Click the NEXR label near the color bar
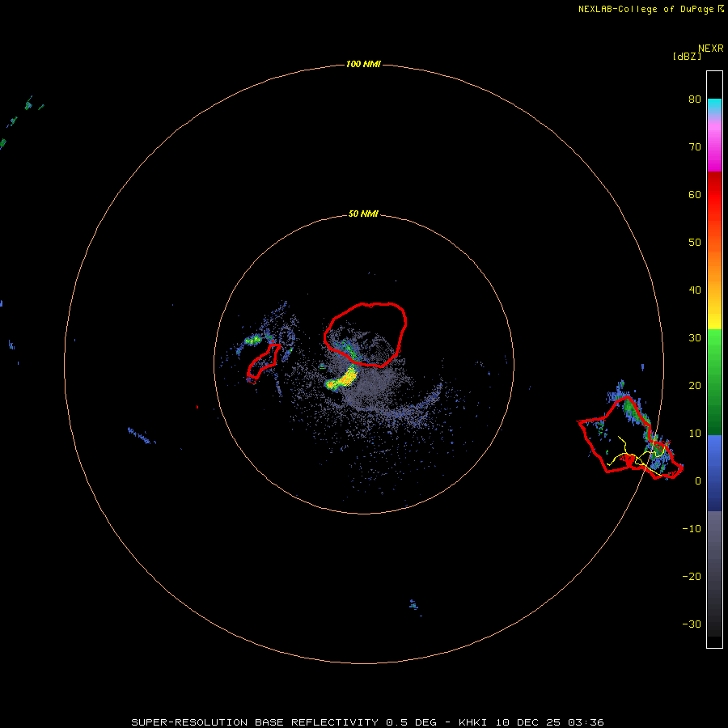Screen dimensions: 728x728 (711, 49)
